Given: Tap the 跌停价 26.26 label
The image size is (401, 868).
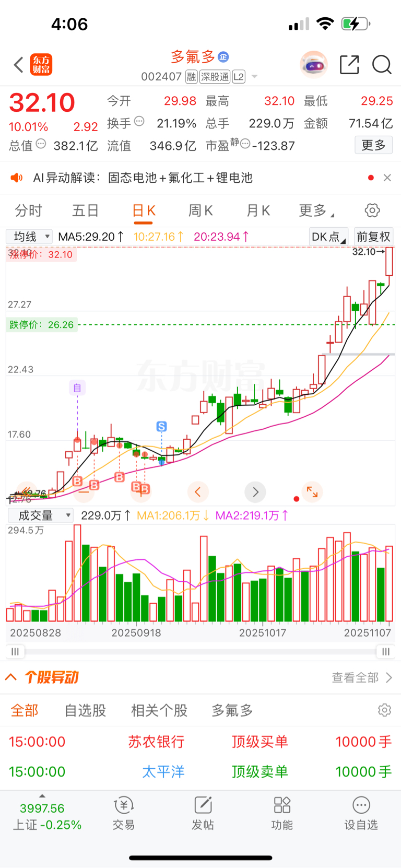Looking at the screenshot, I should pos(42,325).
